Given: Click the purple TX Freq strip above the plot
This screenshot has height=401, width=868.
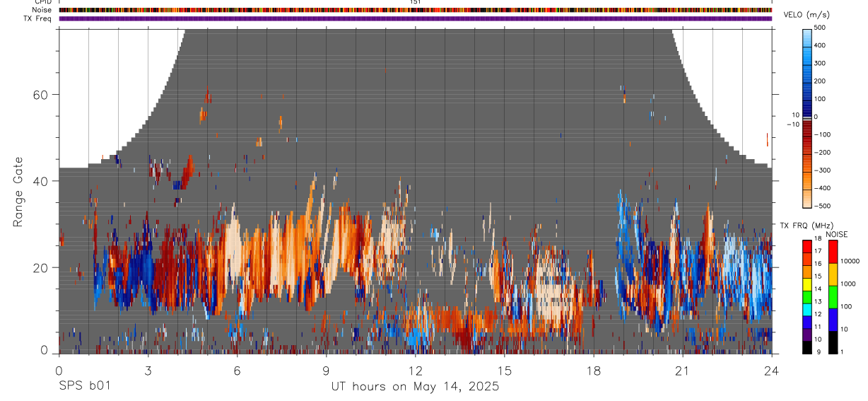Looking at the screenshot, I should (416, 18).
